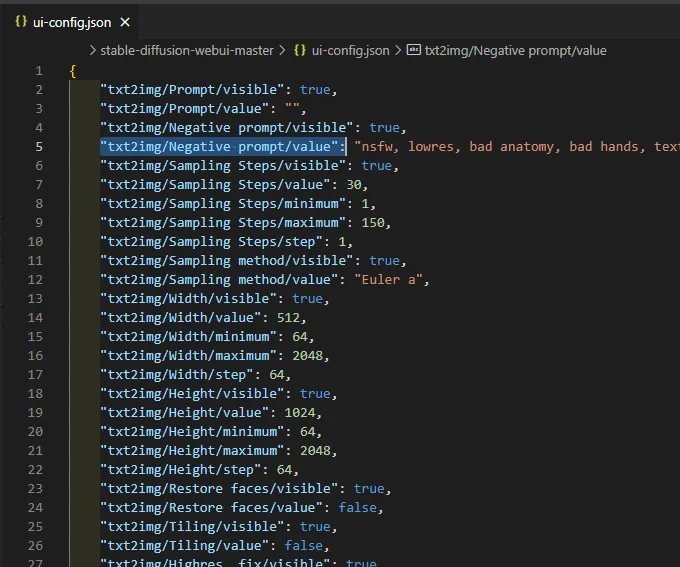Click the "nsfw, lowres, bad anatomy" string value
680x567 pixels.
517,147
